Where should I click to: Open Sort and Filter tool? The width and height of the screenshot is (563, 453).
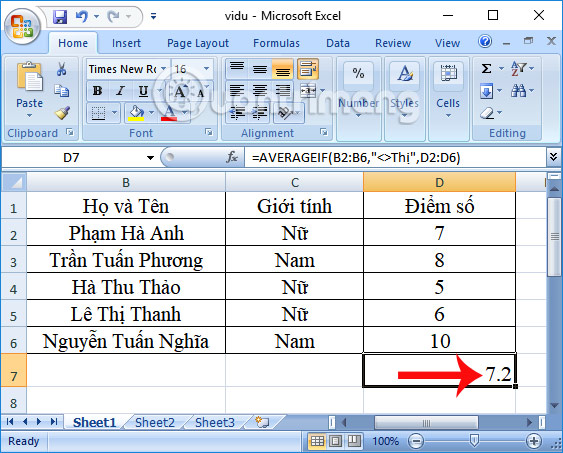tap(518, 68)
